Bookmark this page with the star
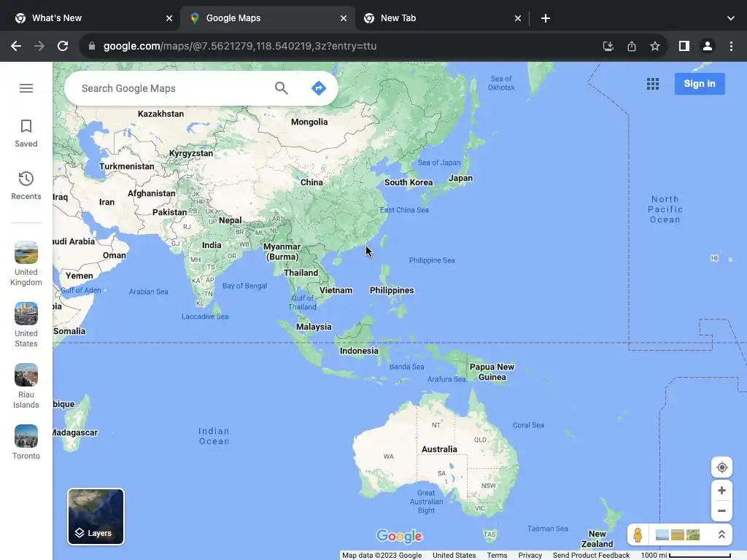 point(655,46)
